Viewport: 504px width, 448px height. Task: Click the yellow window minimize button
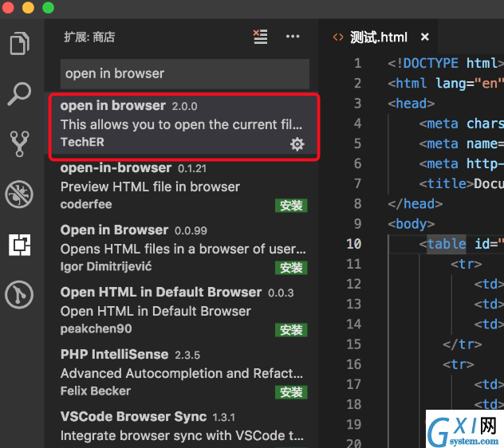point(28,7)
